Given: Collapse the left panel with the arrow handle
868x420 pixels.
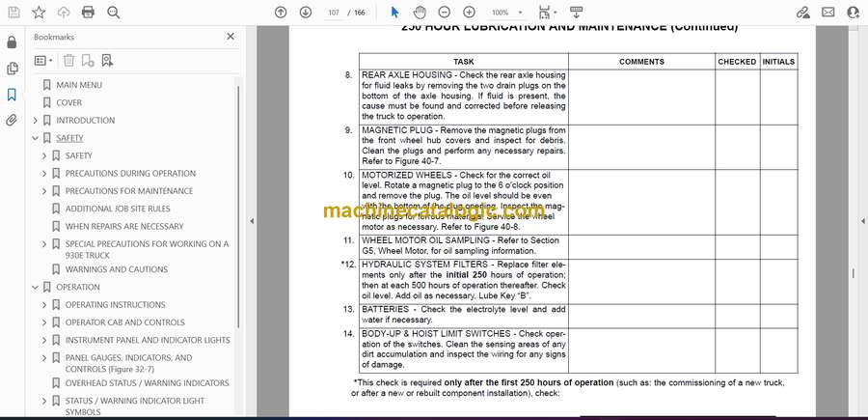Looking at the screenshot, I should [x=252, y=221].
